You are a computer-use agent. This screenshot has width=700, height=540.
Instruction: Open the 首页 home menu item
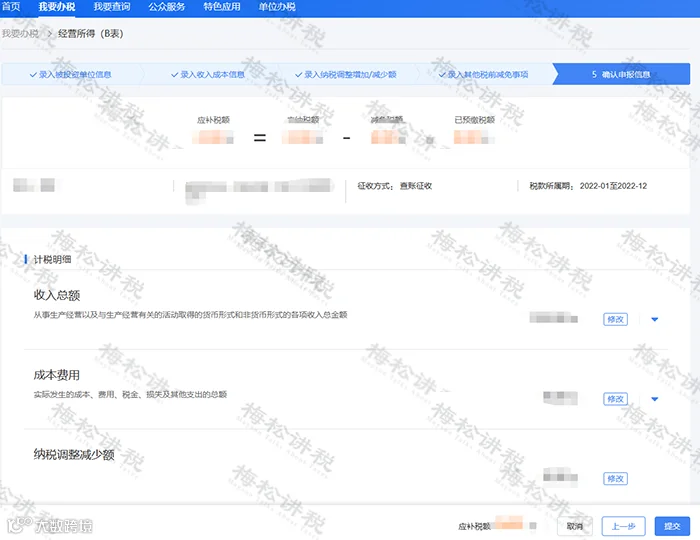[11, 7]
